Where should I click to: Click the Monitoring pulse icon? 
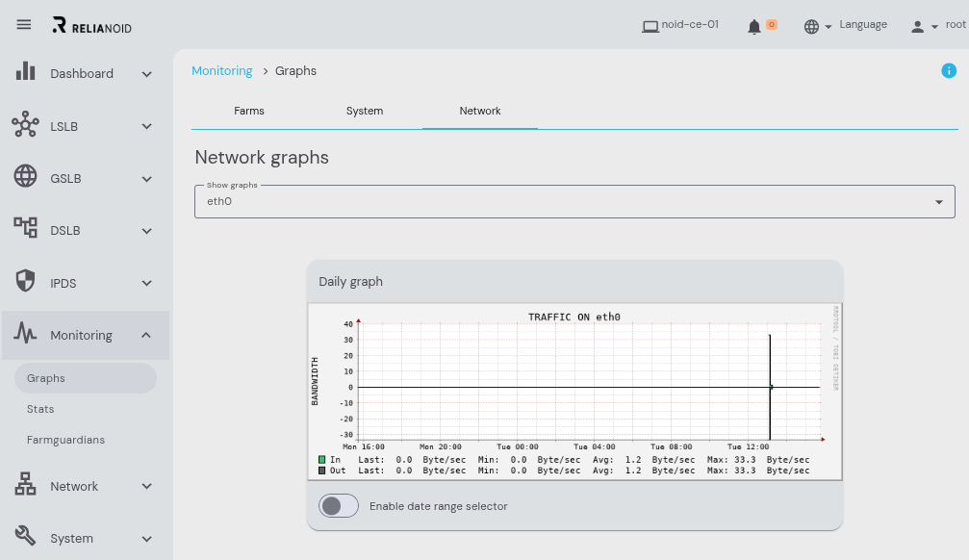point(25,333)
